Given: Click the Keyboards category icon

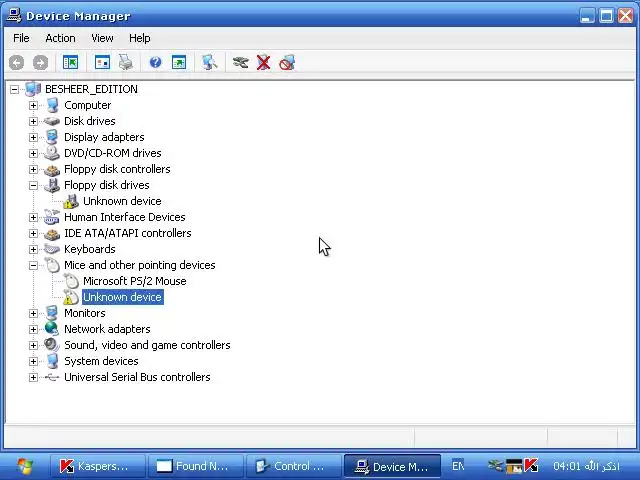Looking at the screenshot, I should click(x=52, y=249).
